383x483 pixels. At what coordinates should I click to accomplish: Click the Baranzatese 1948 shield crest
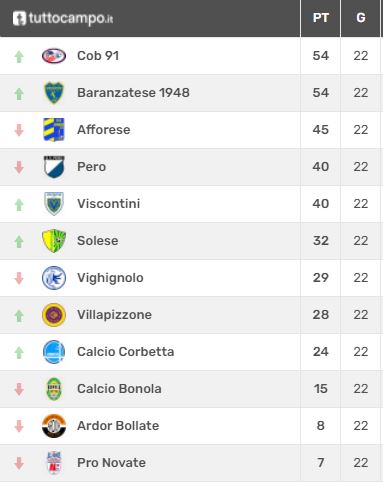click(54, 93)
